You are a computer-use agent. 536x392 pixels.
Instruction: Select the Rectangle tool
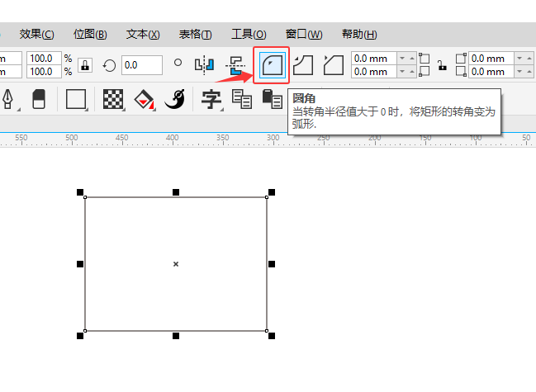75,99
